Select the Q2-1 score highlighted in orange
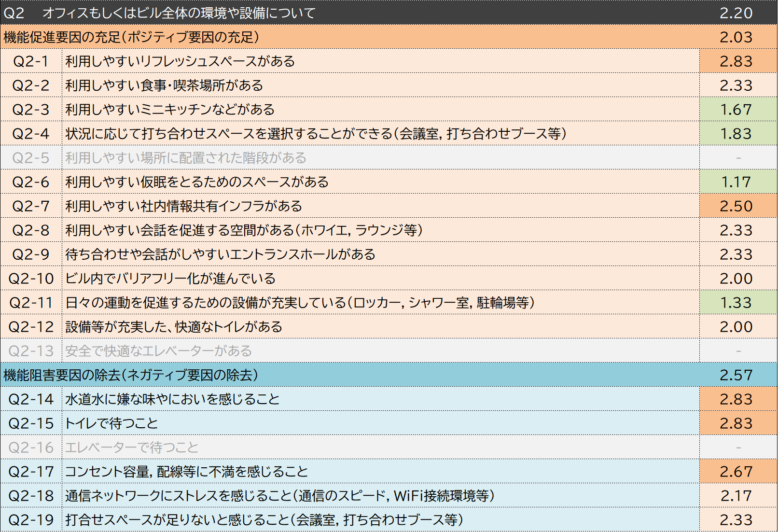778x532 pixels. pos(736,61)
